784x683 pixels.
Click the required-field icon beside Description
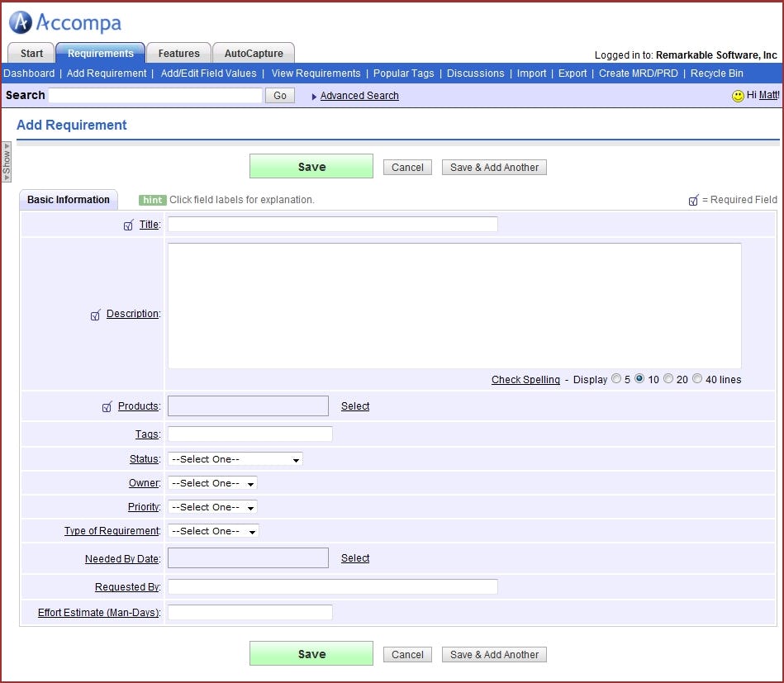(x=95, y=314)
